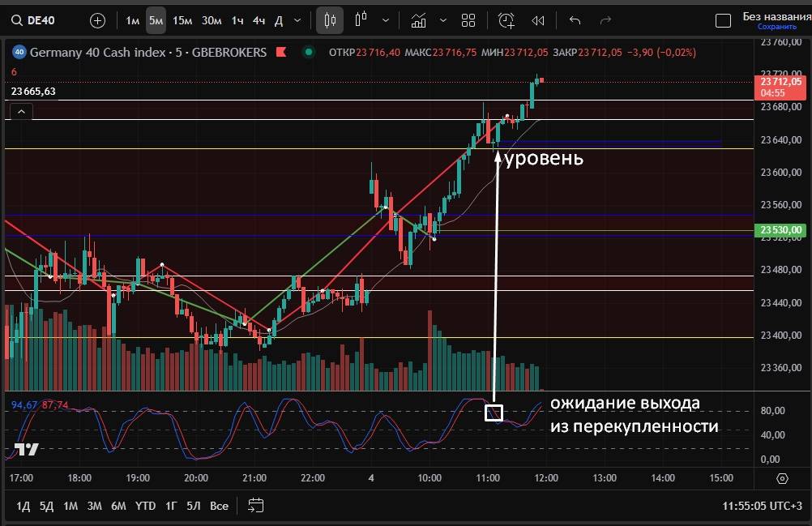Open the indicators panel
Image resolution: width=812 pixels, height=526 pixels.
(x=418, y=20)
